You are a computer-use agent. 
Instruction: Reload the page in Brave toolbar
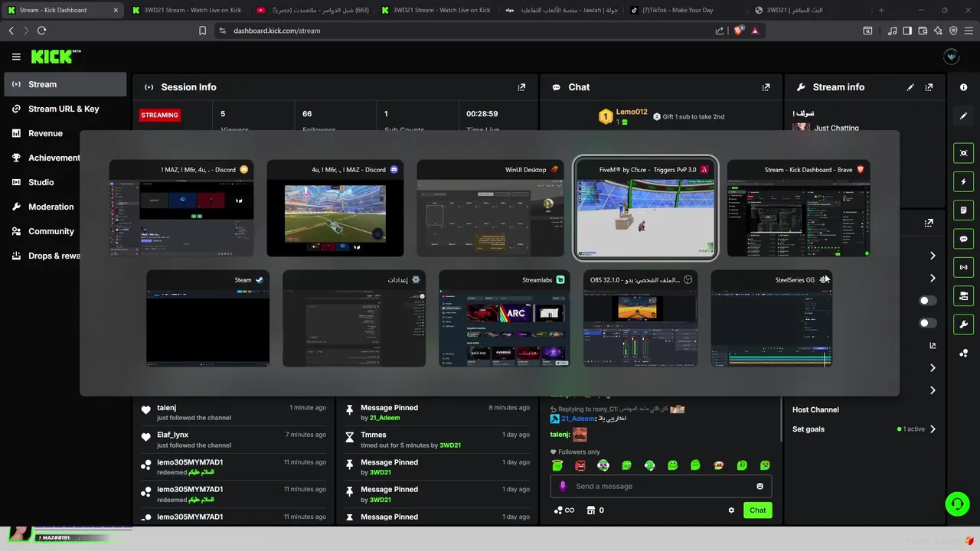(41, 31)
